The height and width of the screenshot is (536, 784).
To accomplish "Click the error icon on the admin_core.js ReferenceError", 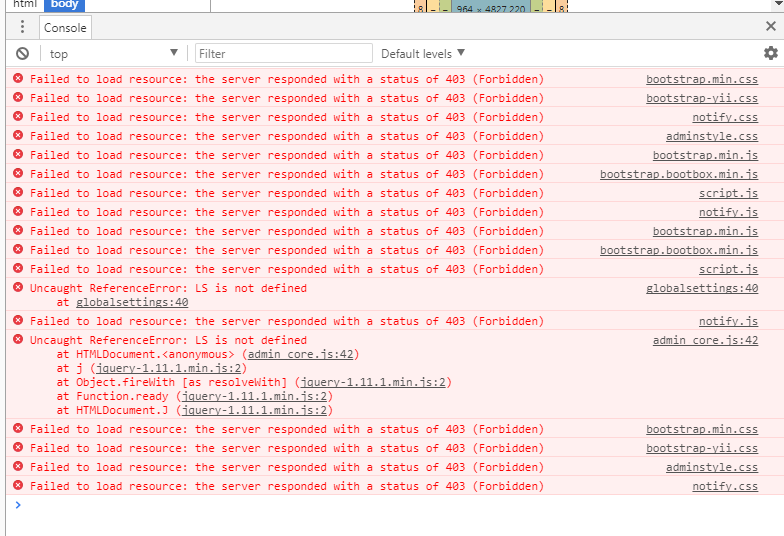I will click(x=17, y=340).
